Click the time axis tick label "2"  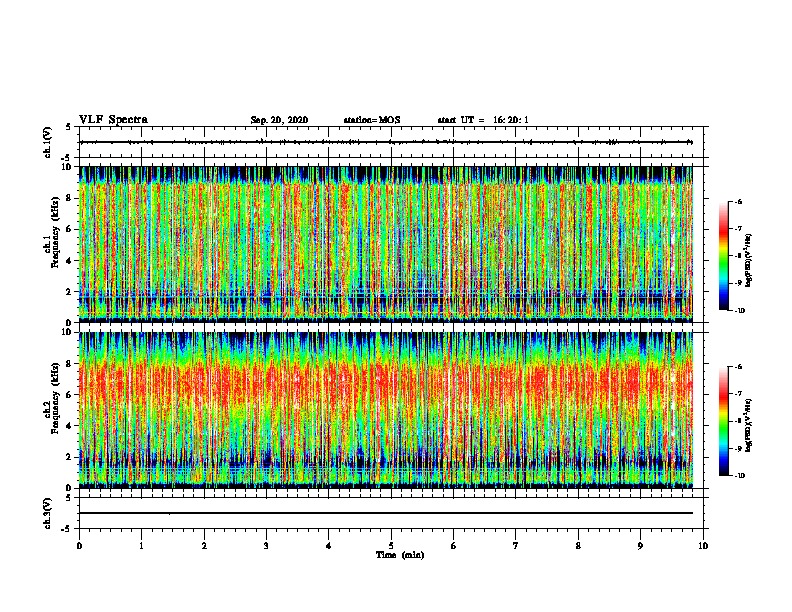pos(204,546)
